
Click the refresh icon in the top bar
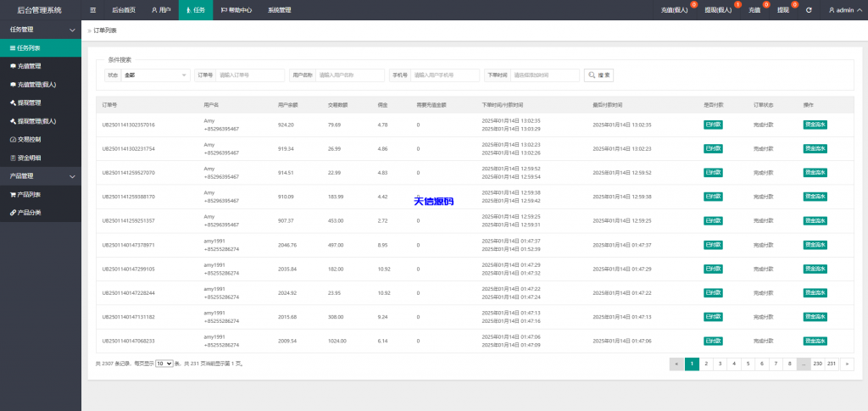(809, 10)
